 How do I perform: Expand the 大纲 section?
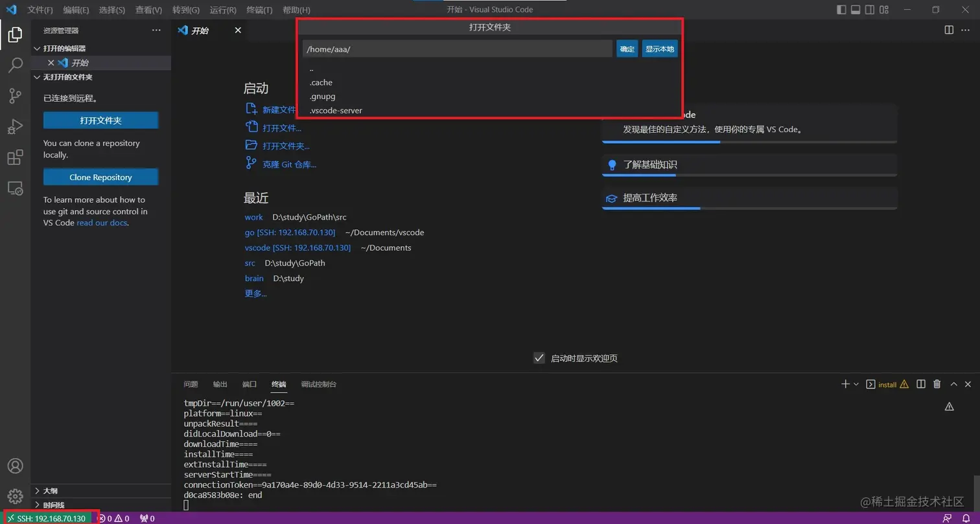click(101, 491)
